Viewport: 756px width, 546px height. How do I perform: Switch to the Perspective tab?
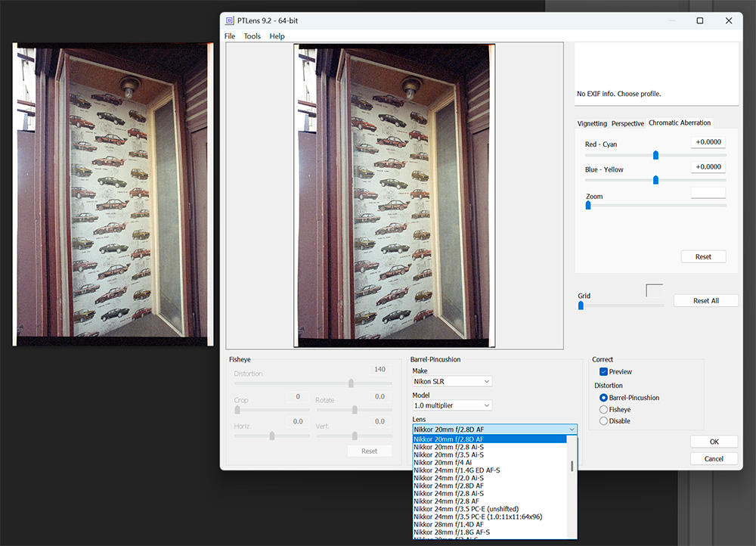(627, 123)
